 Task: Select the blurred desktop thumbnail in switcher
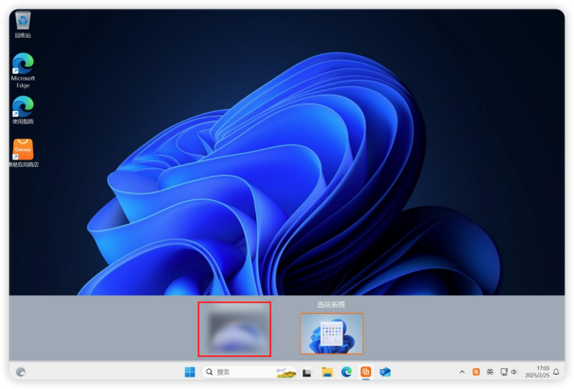pyautogui.click(x=234, y=329)
